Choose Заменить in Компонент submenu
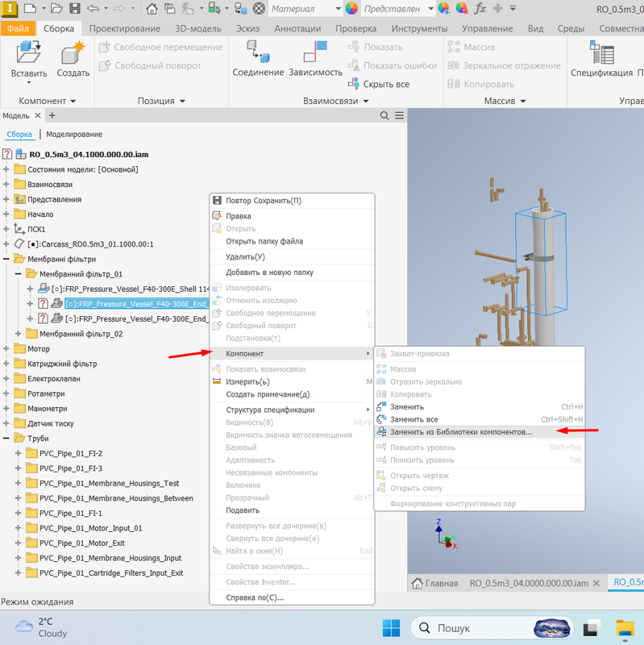 [479, 407]
